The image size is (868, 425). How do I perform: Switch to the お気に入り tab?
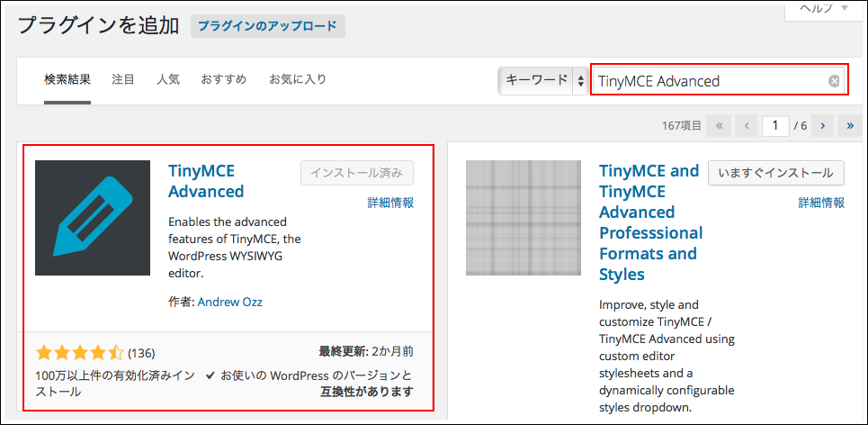tap(298, 79)
